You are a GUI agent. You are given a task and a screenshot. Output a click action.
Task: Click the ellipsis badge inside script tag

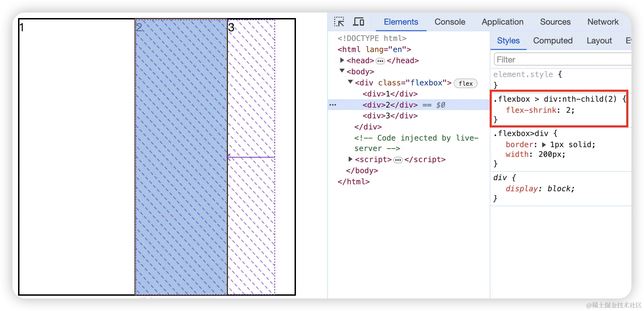[398, 160]
